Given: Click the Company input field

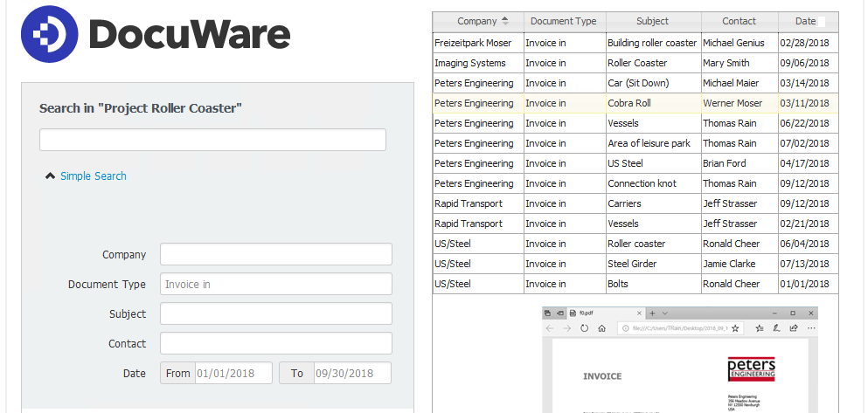Looking at the screenshot, I should pos(275,254).
